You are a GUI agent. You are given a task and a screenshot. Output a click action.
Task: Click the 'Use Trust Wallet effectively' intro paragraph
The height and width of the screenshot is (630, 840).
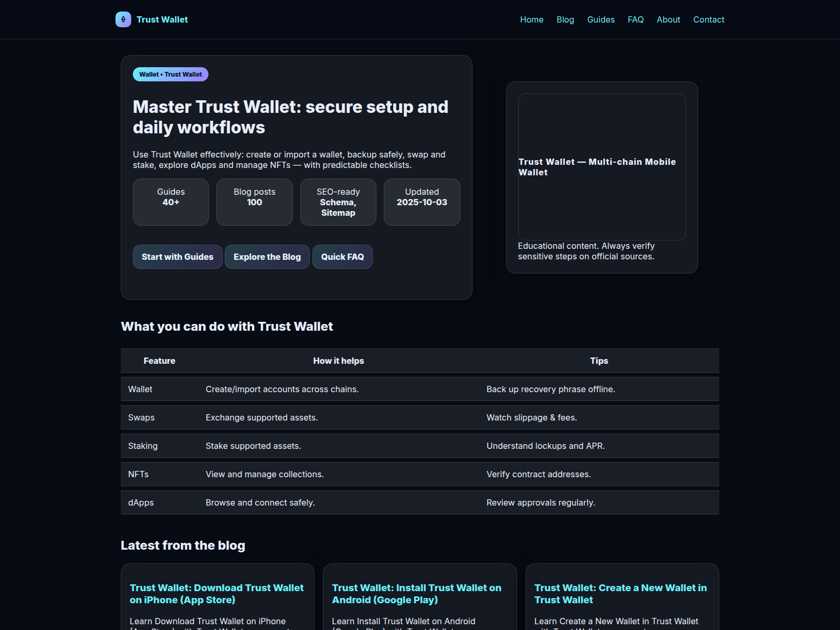[x=289, y=160]
